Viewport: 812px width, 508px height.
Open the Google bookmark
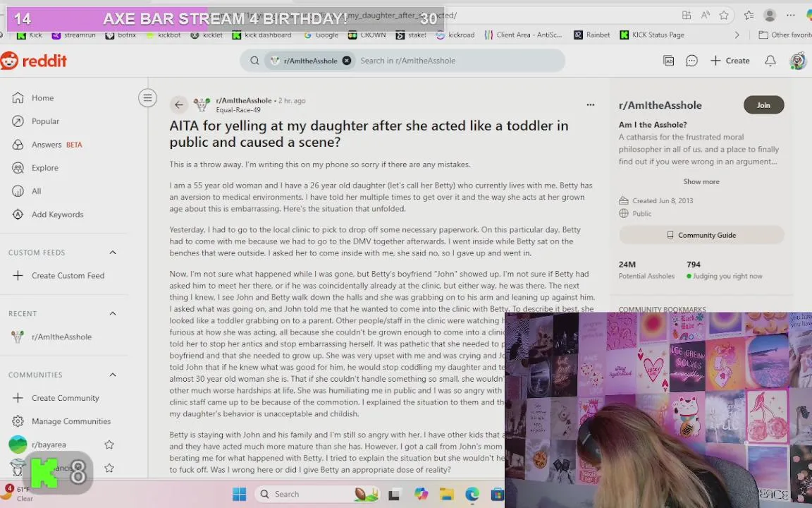[321, 35]
